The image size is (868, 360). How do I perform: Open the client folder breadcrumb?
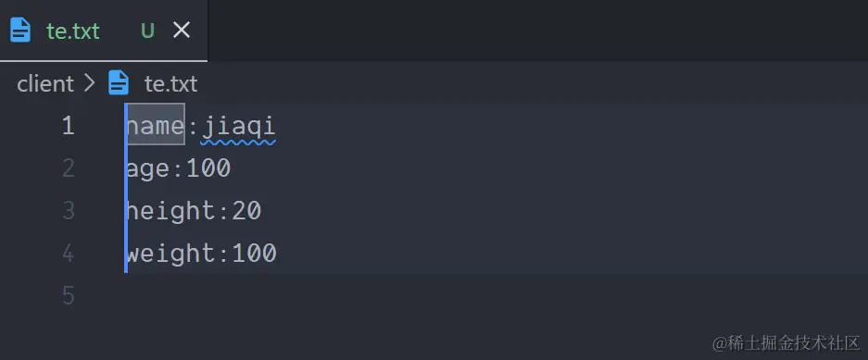click(x=45, y=84)
